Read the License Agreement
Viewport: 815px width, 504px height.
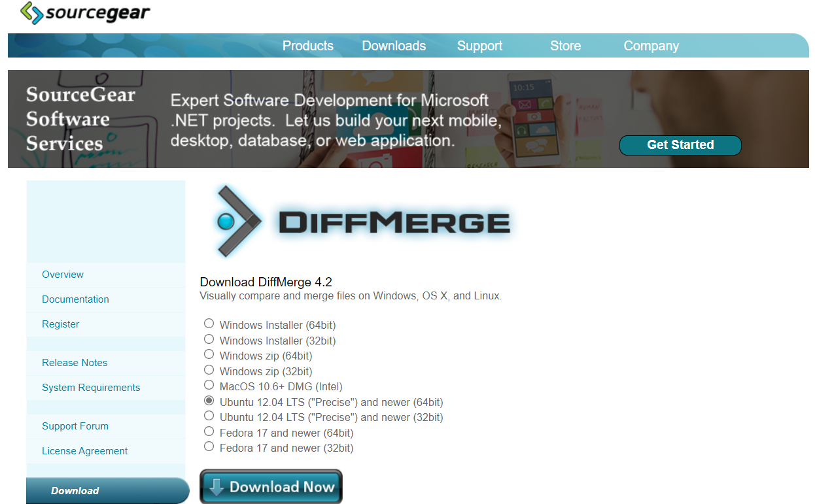pyautogui.click(x=85, y=451)
